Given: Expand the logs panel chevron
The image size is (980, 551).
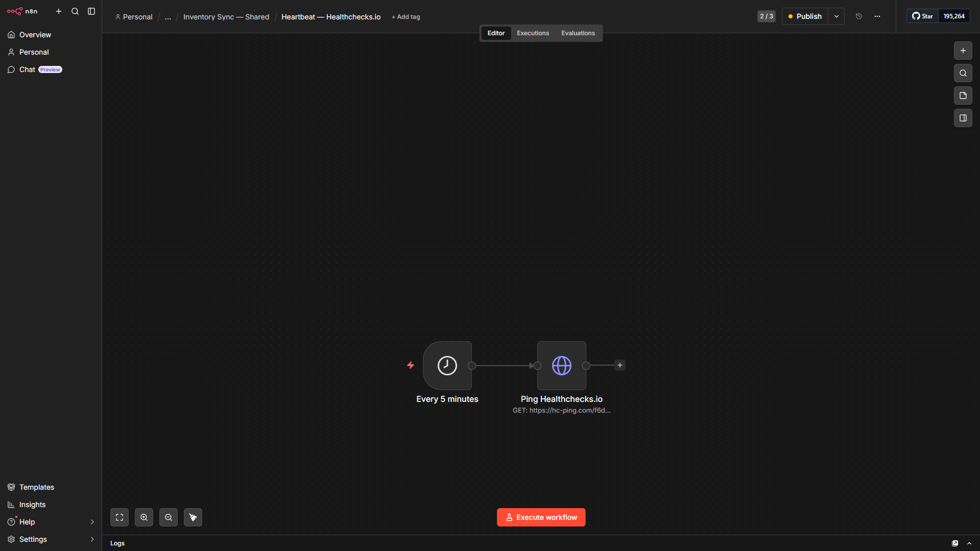Looking at the screenshot, I should click(969, 543).
